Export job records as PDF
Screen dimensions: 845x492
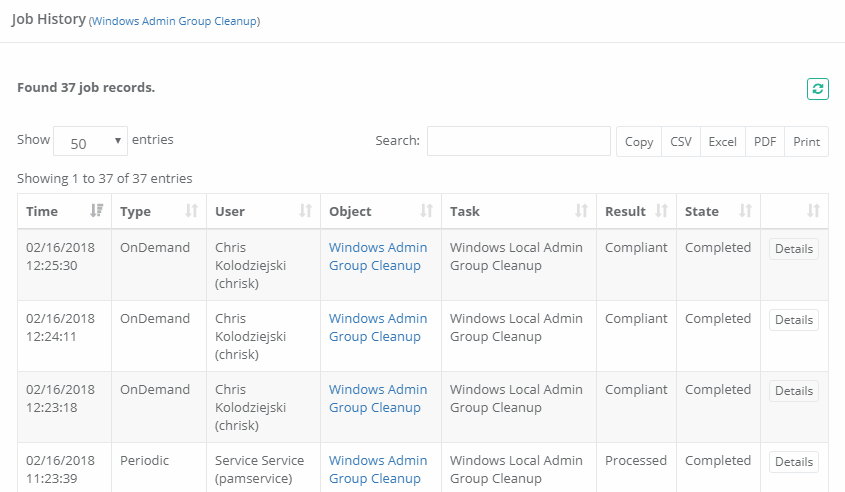tap(765, 142)
